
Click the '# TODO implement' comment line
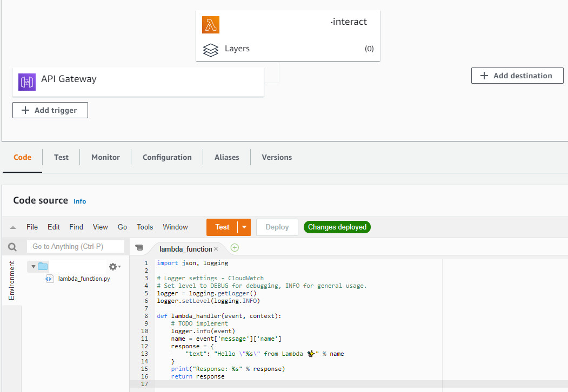pos(199,323)
